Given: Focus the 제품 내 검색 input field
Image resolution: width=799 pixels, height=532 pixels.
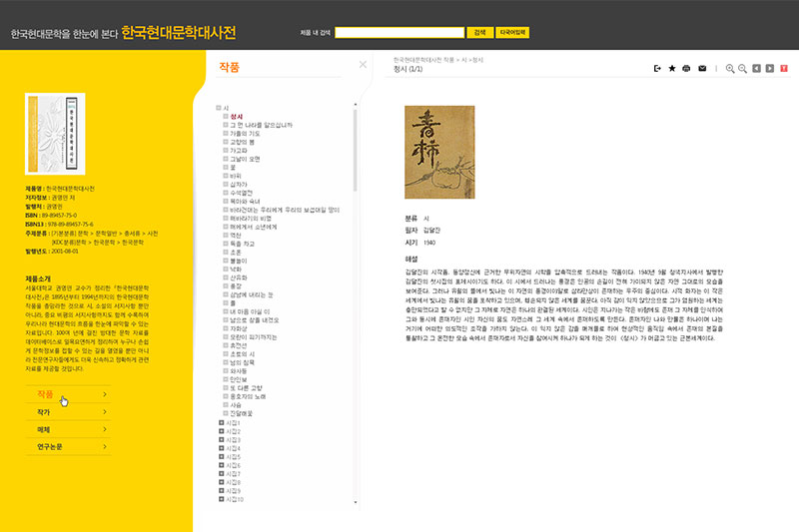Looking at the screenshot, I should coord(399,33).
